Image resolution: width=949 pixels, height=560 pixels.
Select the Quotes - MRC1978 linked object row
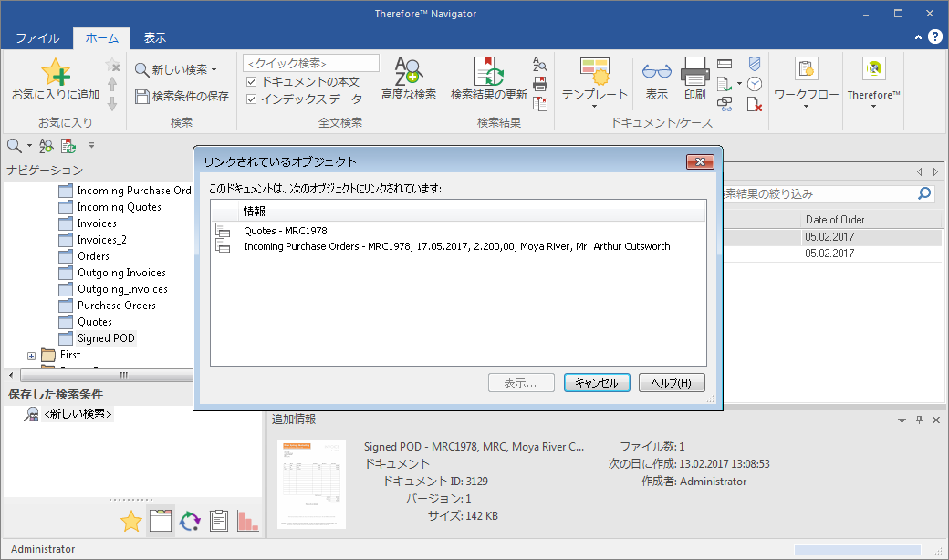click(458, 231)
